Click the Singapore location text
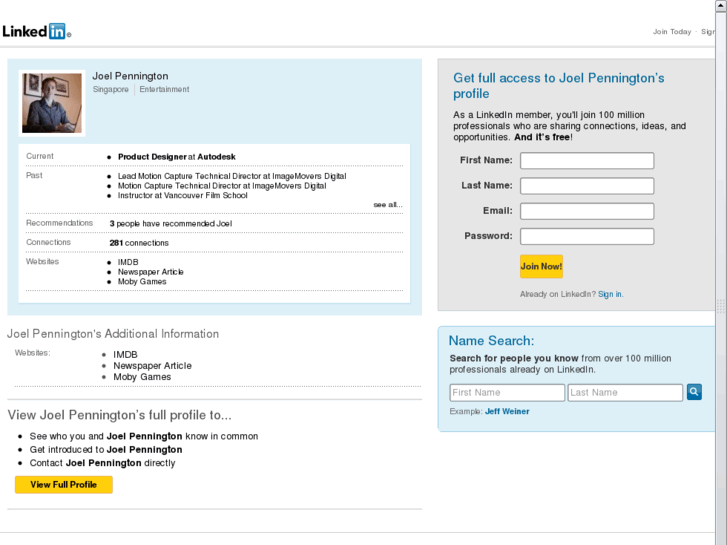This screenshot has width=727, height=545. point(110,89)
